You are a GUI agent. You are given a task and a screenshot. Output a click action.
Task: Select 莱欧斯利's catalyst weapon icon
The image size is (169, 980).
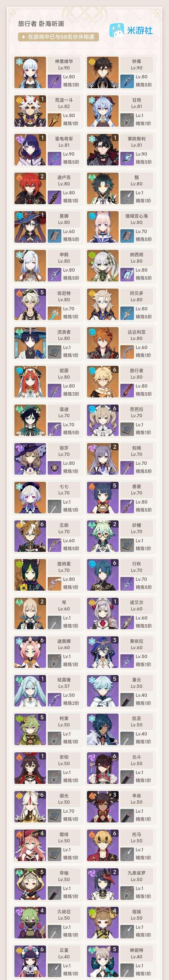click(127, 158)
